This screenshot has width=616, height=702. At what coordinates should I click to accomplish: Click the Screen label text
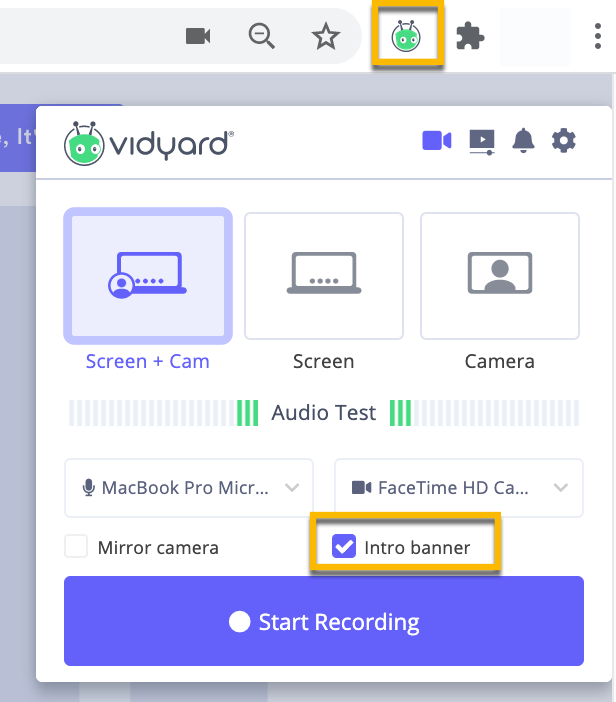point(324,361)
